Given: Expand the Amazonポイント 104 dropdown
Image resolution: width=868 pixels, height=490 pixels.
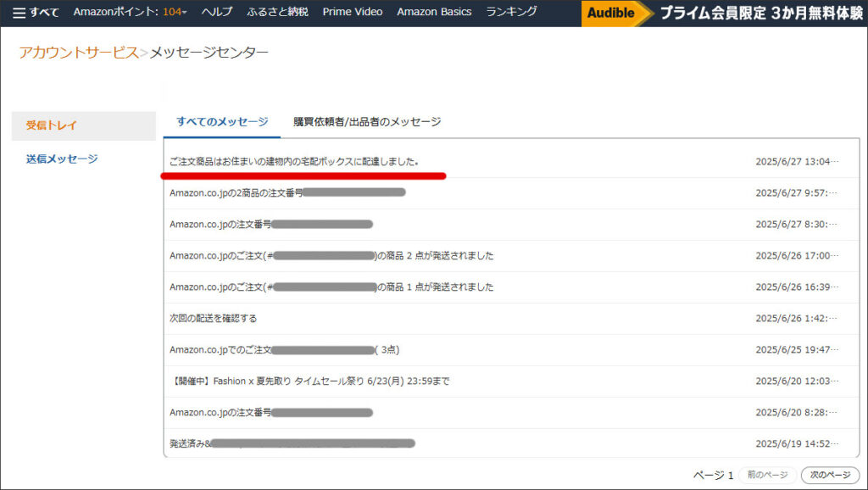Looking at the screenshot, I should click(130, 12).
